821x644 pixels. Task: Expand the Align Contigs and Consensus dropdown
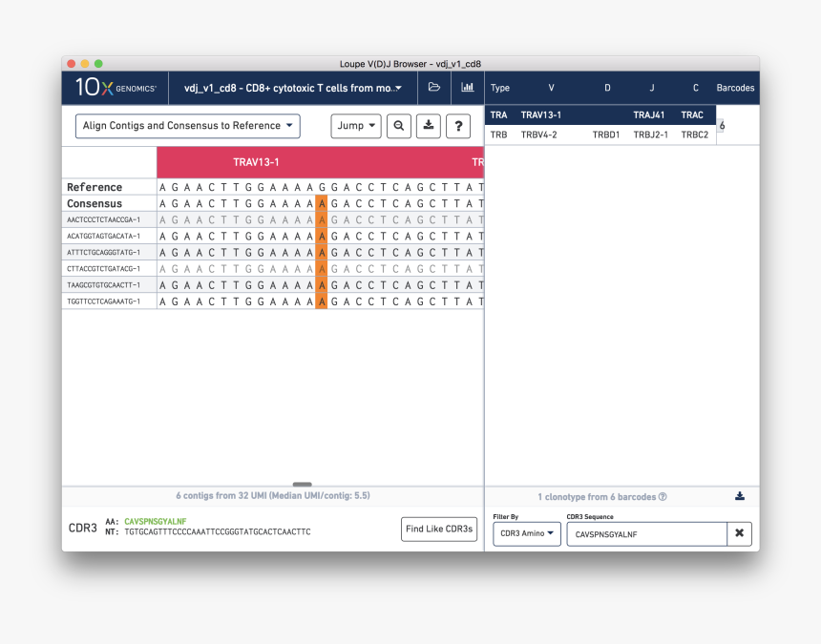(x=188, y=126)
